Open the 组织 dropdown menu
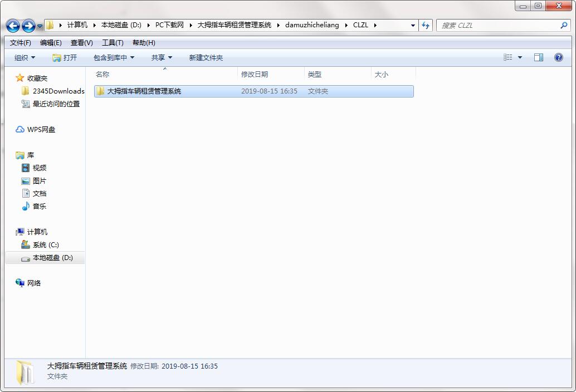The image size is (576, 392). (x=25, y=57)
